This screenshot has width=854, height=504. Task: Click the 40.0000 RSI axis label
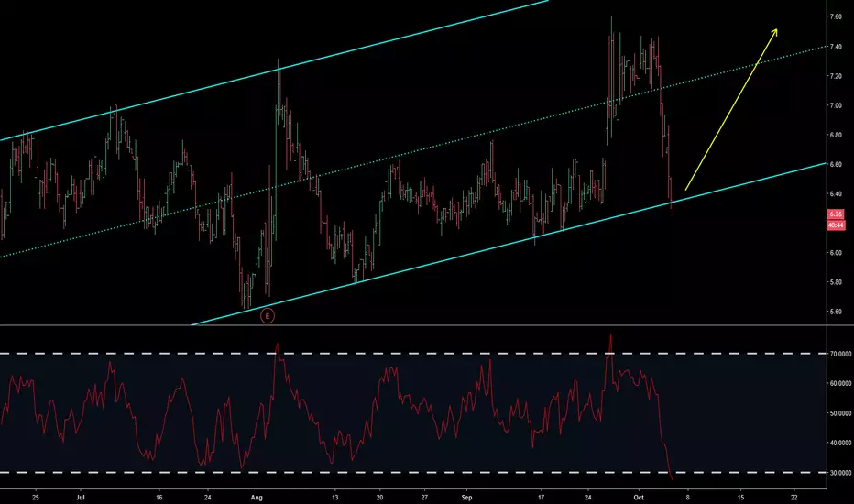point(840,443)
